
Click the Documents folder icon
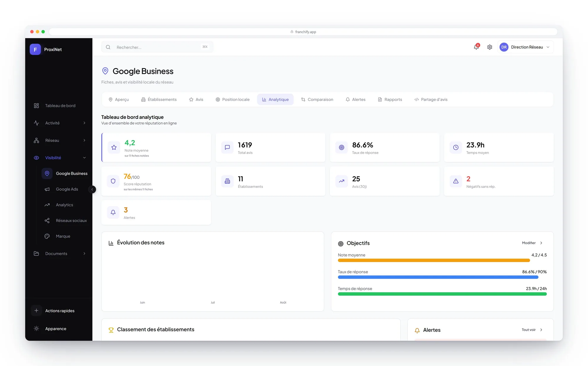pos(36,254)
